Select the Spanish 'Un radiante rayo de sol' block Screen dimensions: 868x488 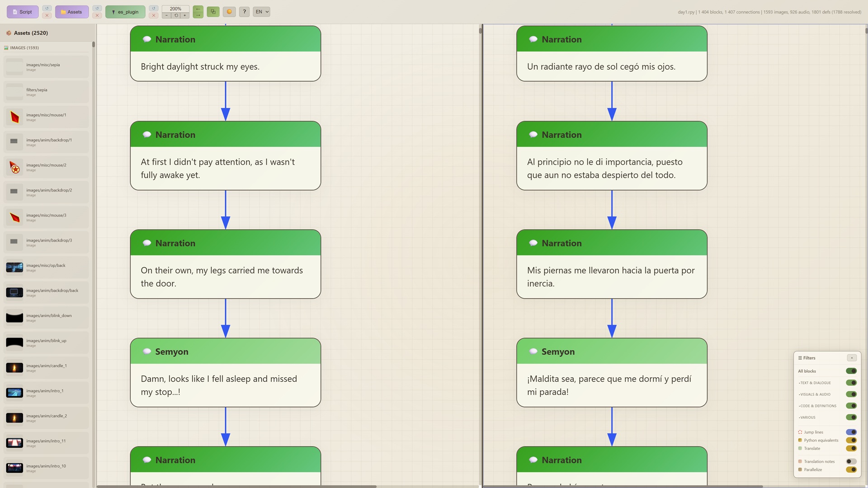tap(612, 54)
